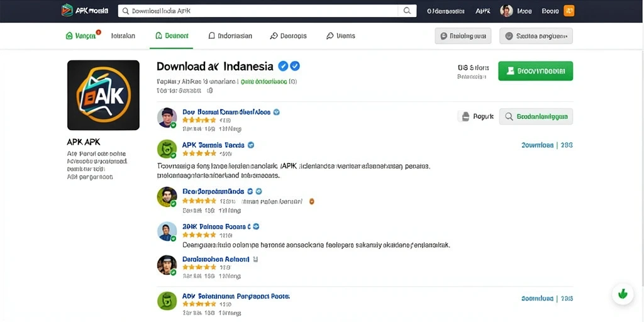Open the 'Indonasian' tab
Viewport: 644px width, 322px height.
(230, 36)
